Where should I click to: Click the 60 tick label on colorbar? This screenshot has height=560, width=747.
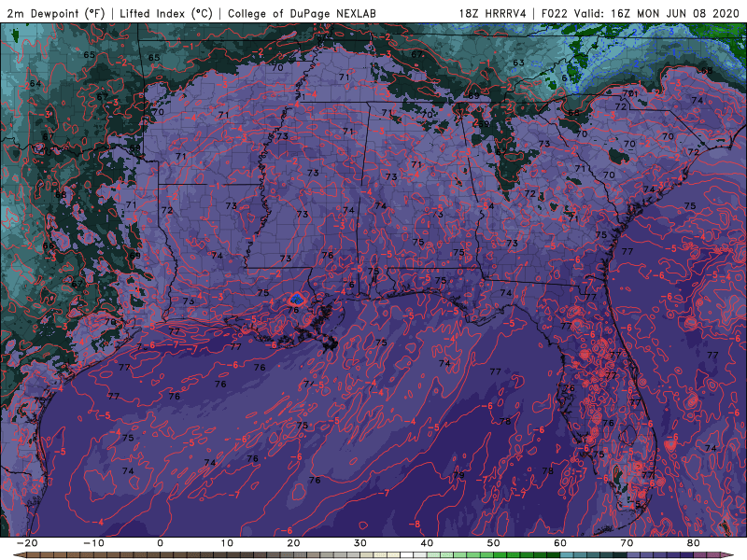click(560, 543)
